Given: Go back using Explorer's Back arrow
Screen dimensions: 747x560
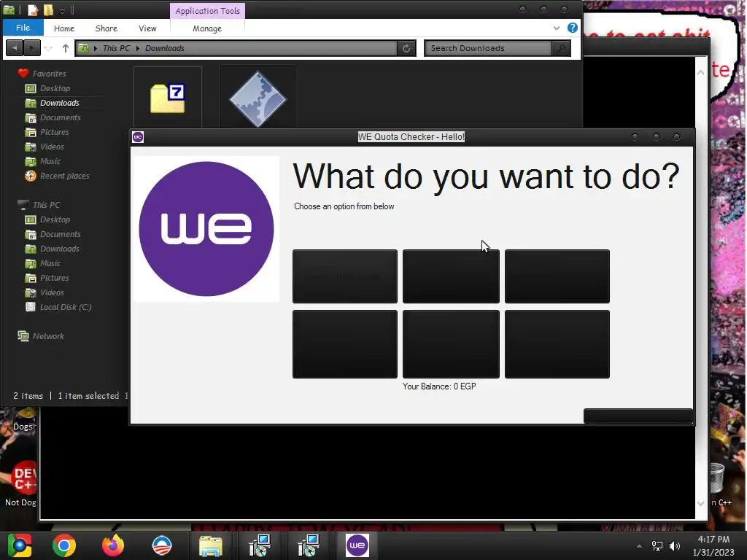Looking at the screenshot, I should 15,47.
